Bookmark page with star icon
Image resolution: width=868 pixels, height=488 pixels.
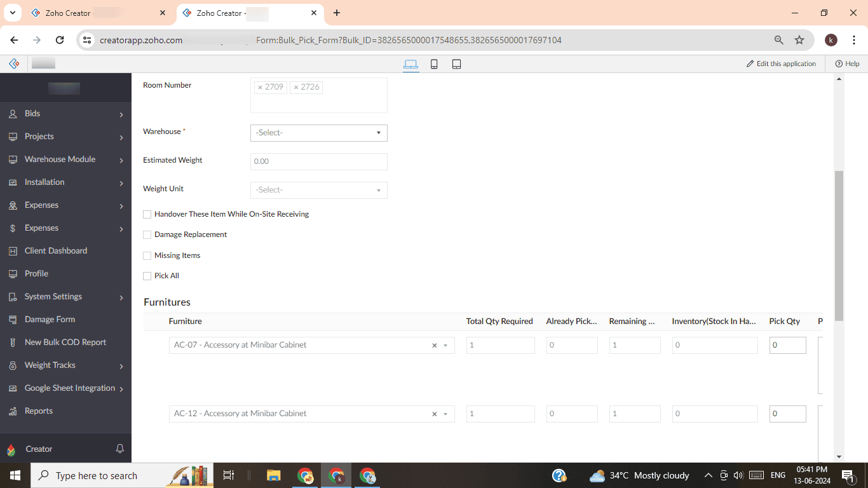click(x=799, y=40)
